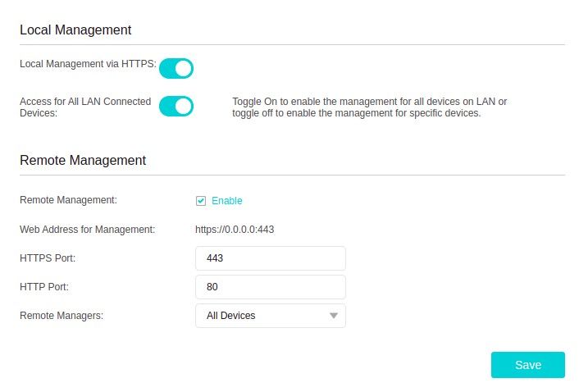Viewport: 579px width, 392px height.
Task: Click the Local Management section heading
Action: click(75, 30)
